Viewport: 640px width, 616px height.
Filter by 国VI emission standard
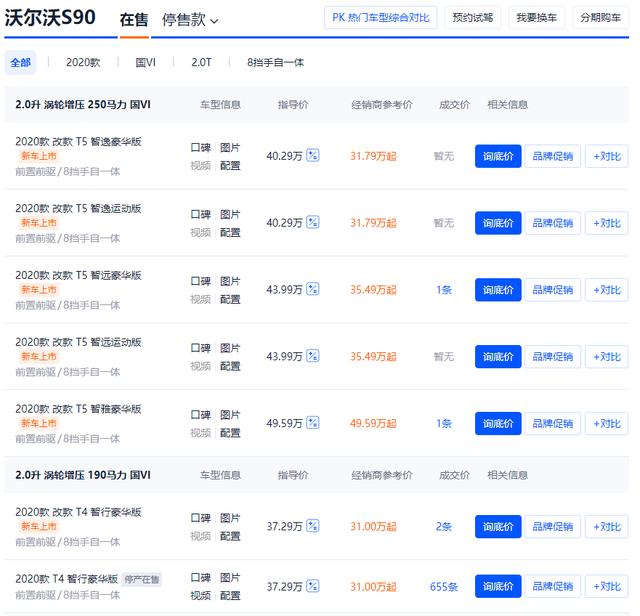pos(145,62)
